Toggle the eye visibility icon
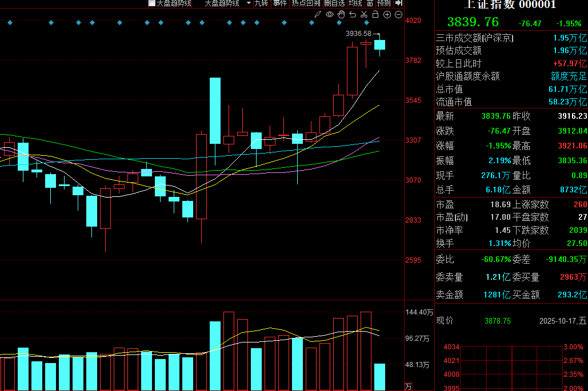The width and height of the screenshot is (588, 391). point(329,14)
